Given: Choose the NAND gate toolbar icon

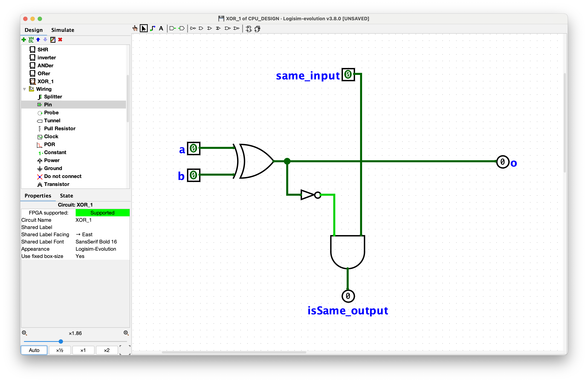Looking at the screenshot, I should click(x=227, y=28).
